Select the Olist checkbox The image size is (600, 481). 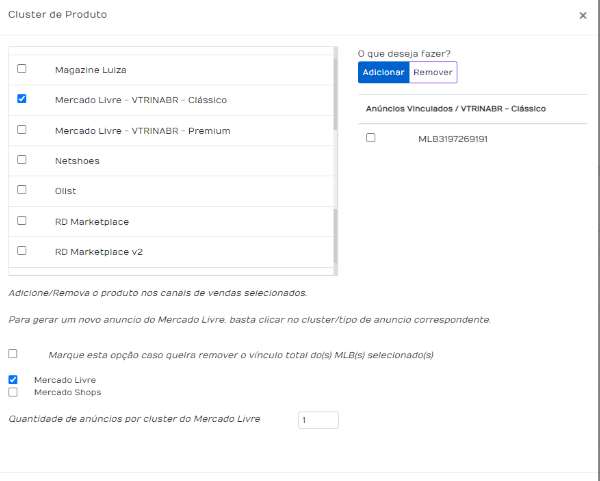(x=22, y=190)
